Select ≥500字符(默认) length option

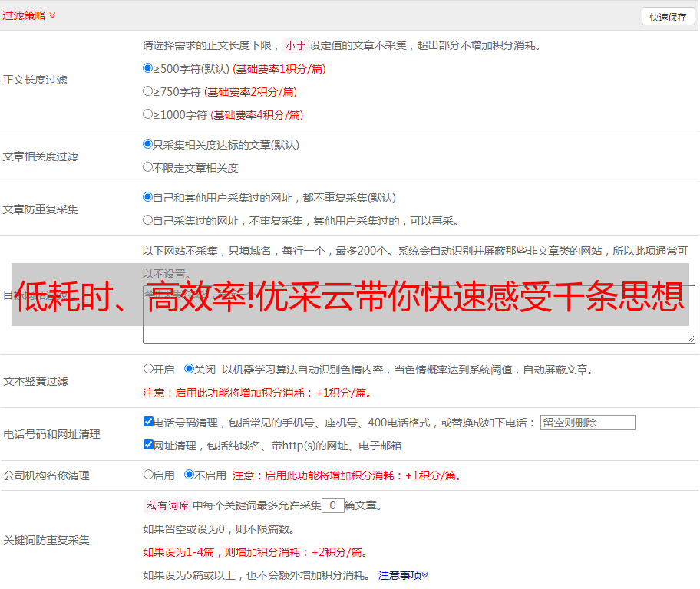(148, 68)
